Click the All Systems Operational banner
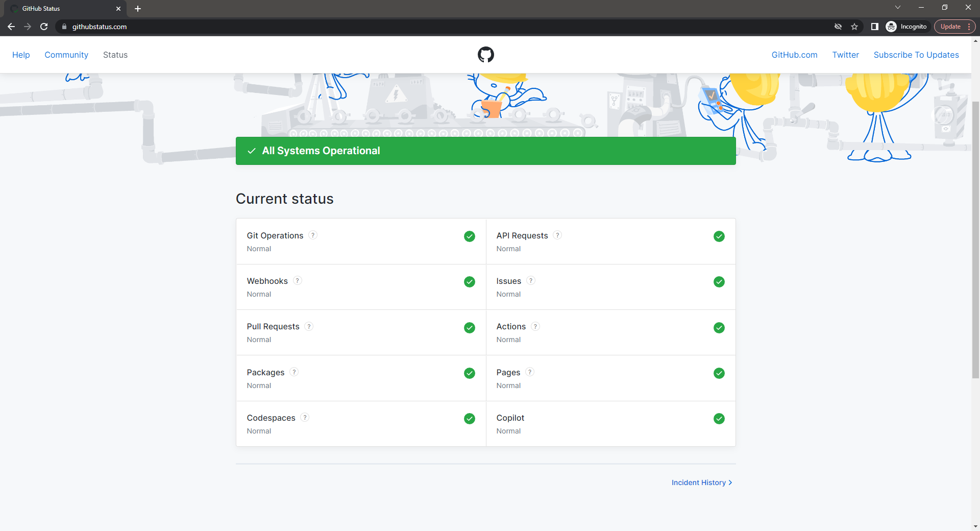 point(485,151)
